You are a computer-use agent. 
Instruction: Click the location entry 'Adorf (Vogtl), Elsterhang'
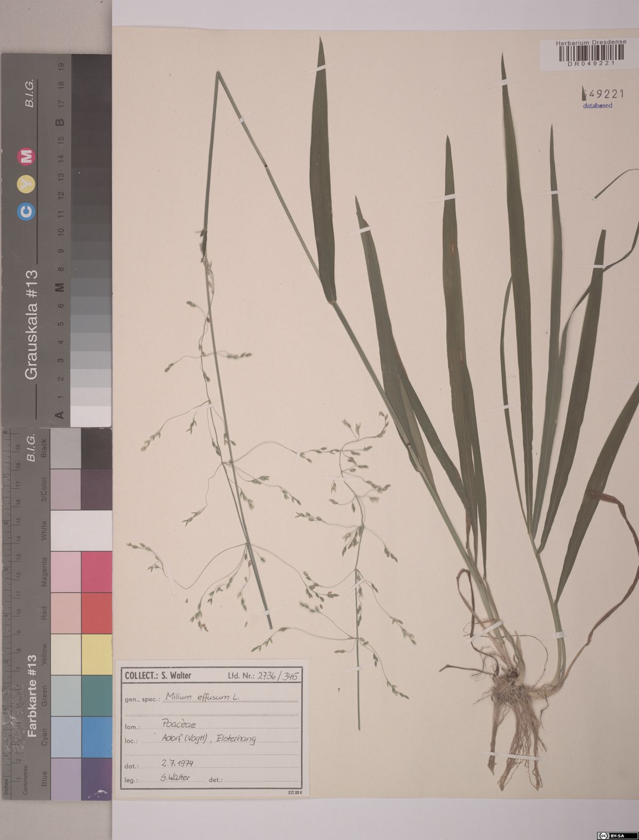[x=208, y=739]
